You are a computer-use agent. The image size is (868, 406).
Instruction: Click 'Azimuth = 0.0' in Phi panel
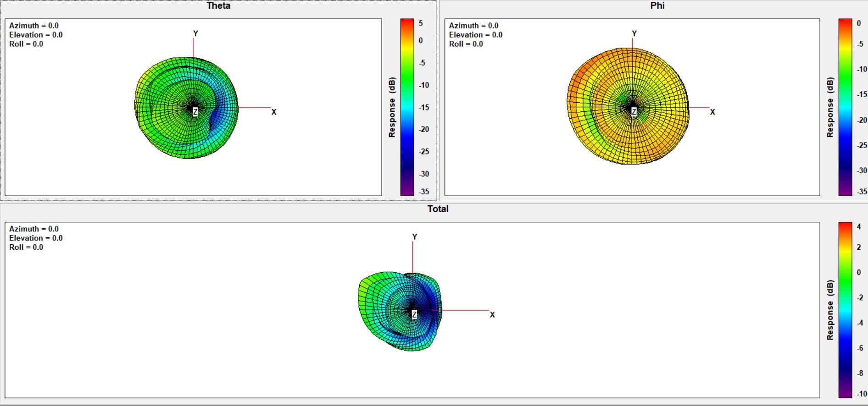pyautogui.click(x=473, y=26)
